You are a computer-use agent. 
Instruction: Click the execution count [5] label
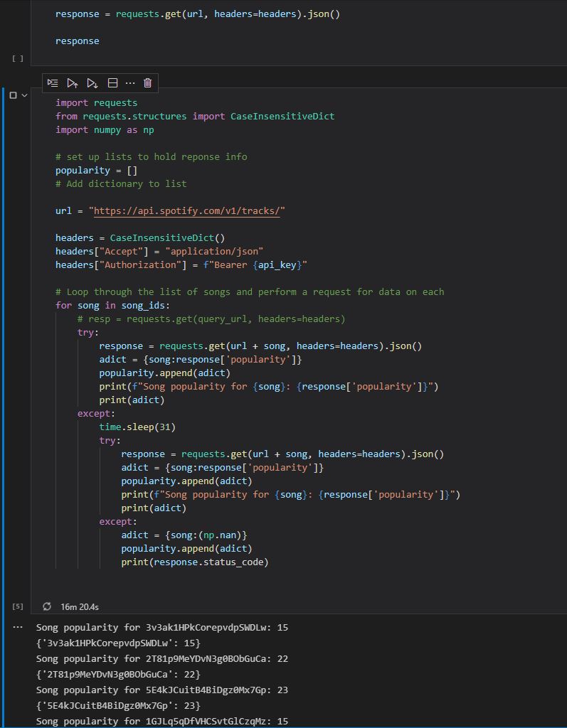tap(18, 606)
